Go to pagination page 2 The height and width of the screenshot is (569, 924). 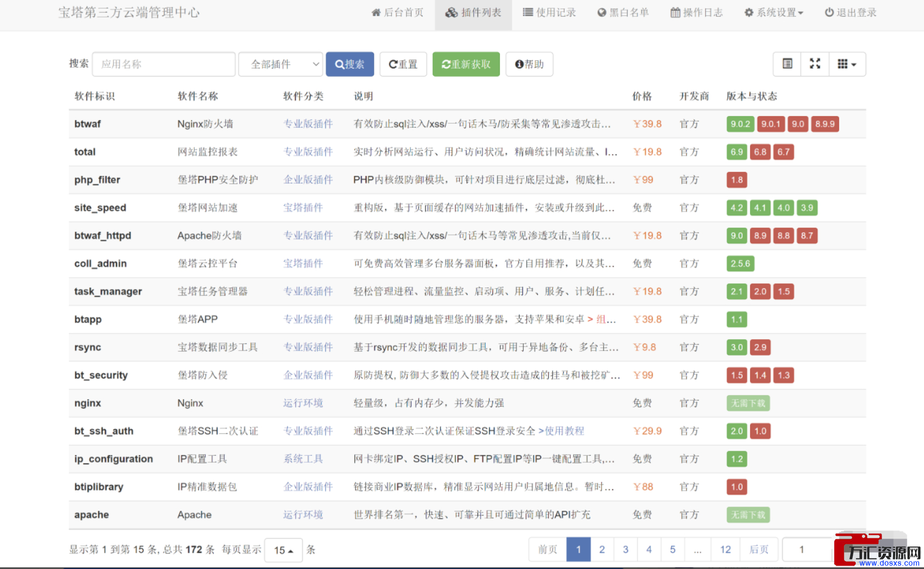[602, 550]
